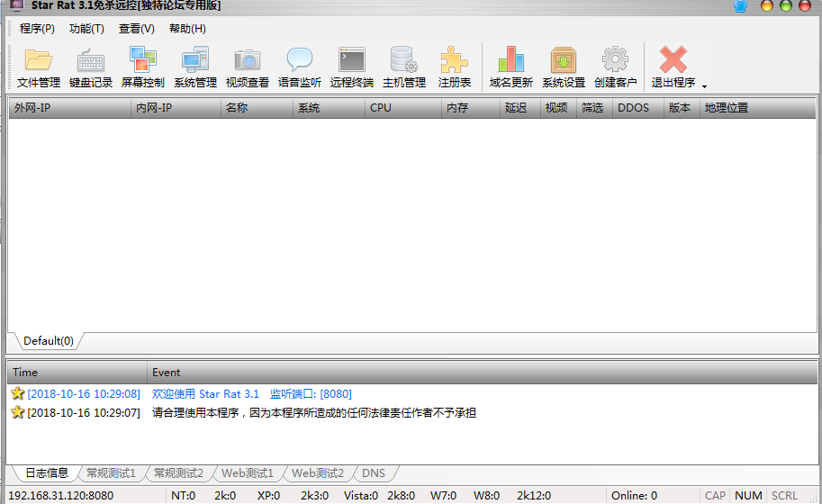Open 主机管理 host management

(x=403, y=67)
